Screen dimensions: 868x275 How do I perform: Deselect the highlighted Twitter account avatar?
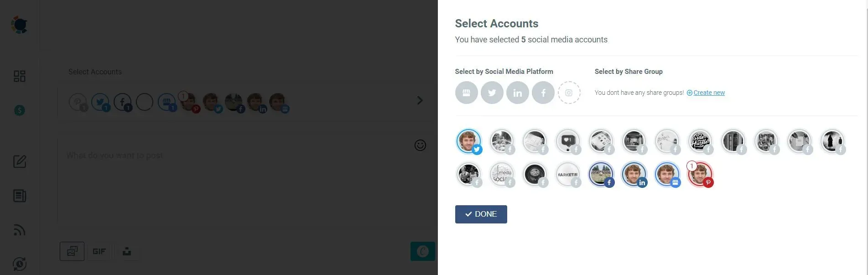click(x=468, y=140)
